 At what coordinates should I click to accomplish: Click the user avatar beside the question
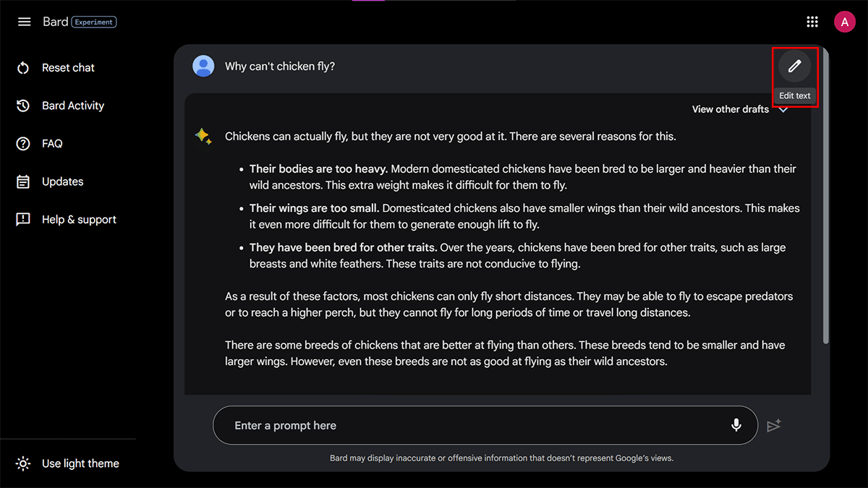[x=203, y=67]
